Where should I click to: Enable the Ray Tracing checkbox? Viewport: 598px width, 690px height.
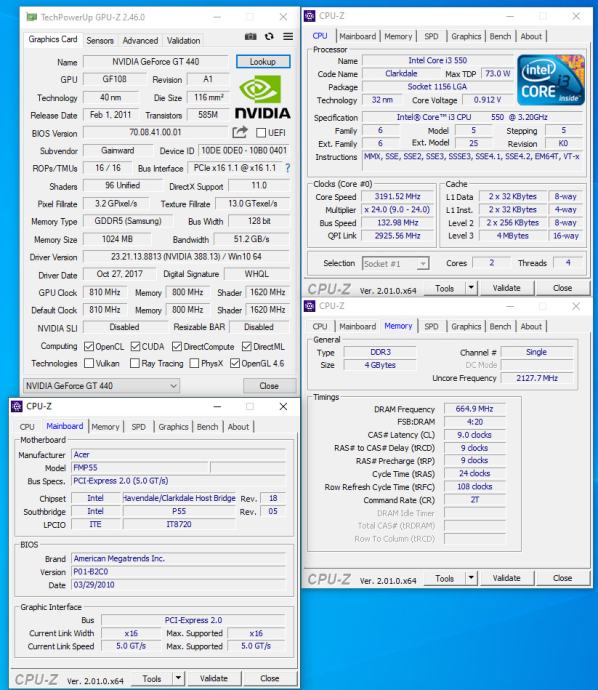135,363
